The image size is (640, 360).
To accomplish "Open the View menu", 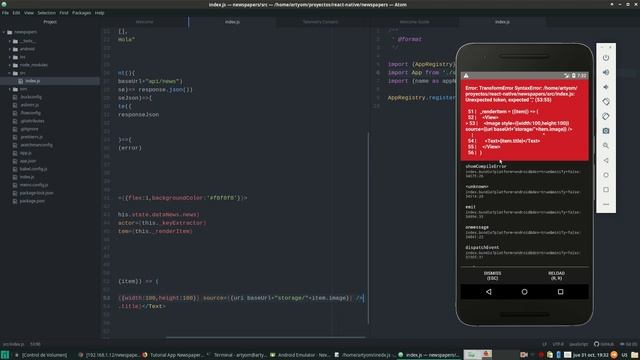I will tap(29, 13).
